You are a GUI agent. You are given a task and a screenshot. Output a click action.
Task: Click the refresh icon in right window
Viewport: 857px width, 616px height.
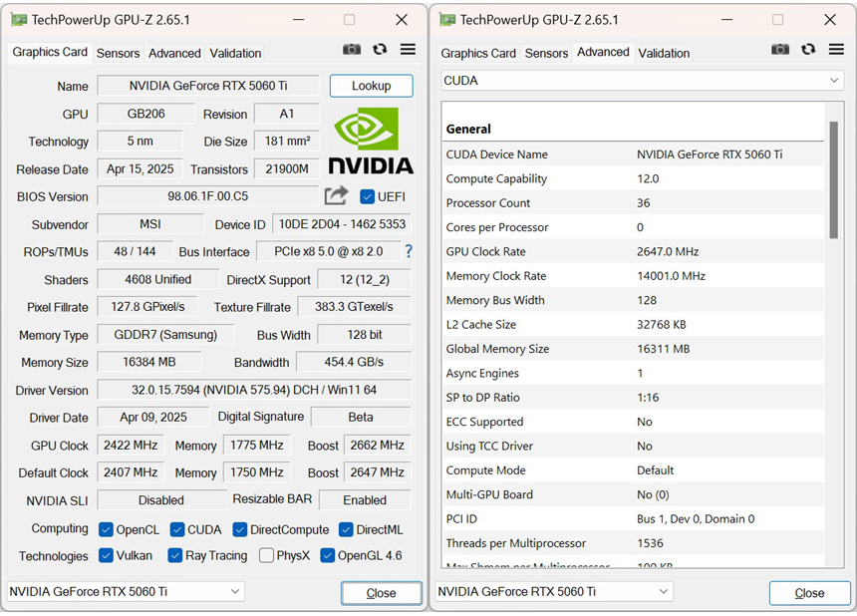point(808,50)
